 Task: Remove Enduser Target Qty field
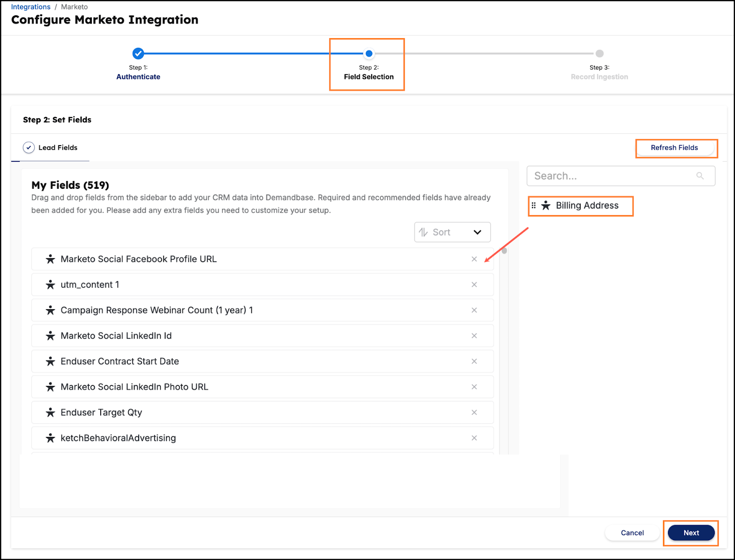474,413
